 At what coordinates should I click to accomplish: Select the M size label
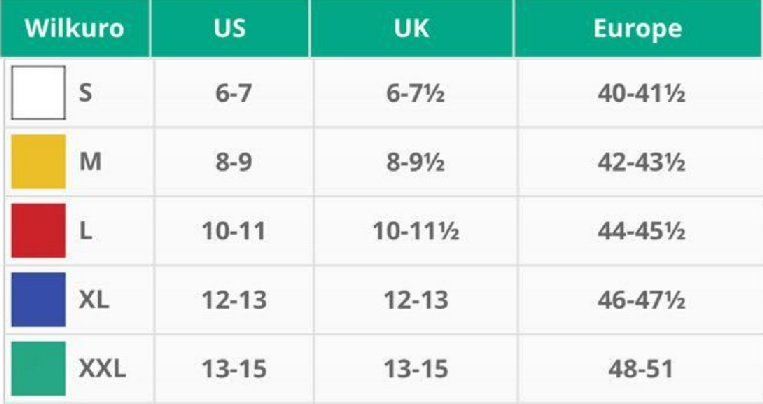point(90,162)
